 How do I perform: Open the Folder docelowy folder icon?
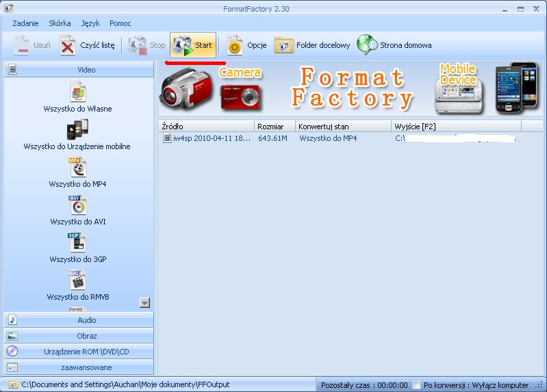(x=283, y=45)
